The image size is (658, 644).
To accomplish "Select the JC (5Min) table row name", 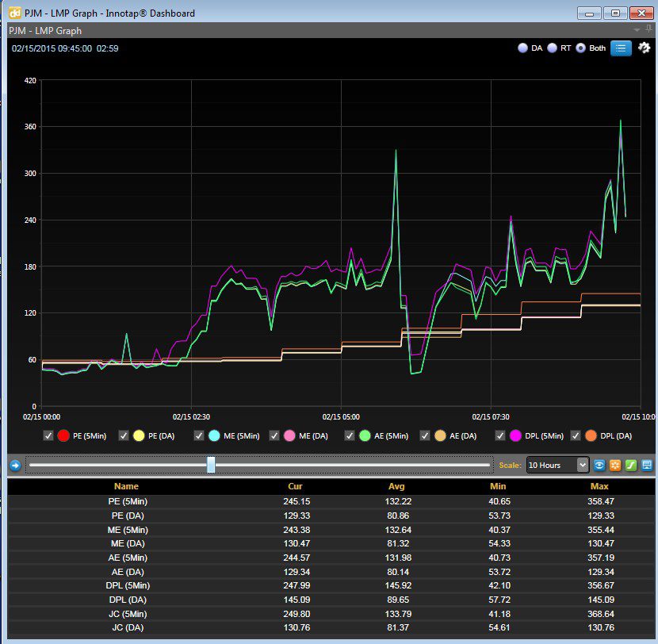I will click(x=128, y=614).
